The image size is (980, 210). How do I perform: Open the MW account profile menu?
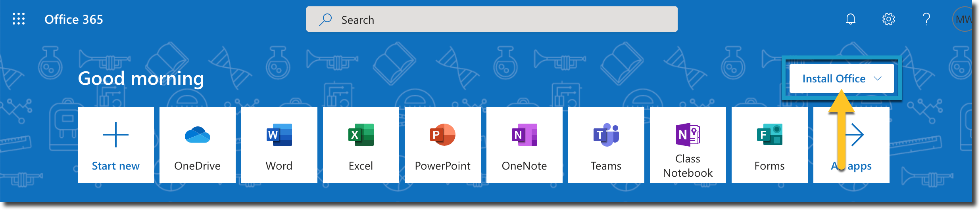coord(963,19)
